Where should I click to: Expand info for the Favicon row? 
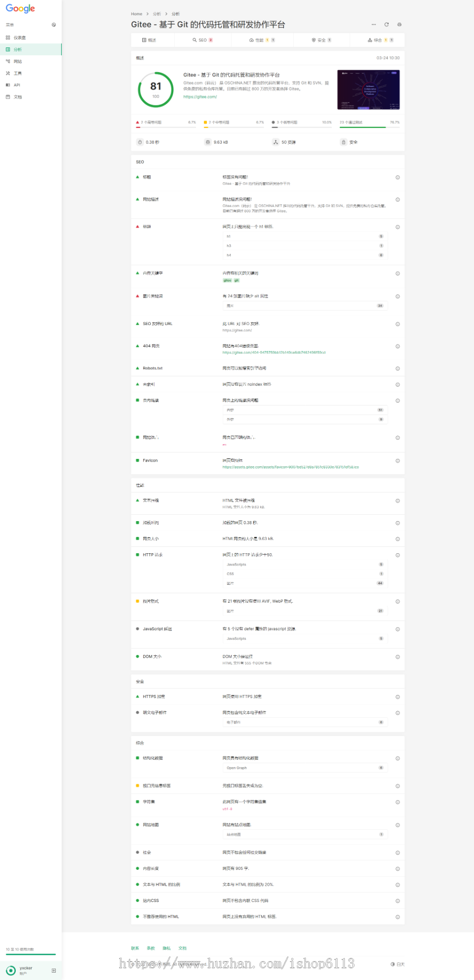[x=398, y=460]
